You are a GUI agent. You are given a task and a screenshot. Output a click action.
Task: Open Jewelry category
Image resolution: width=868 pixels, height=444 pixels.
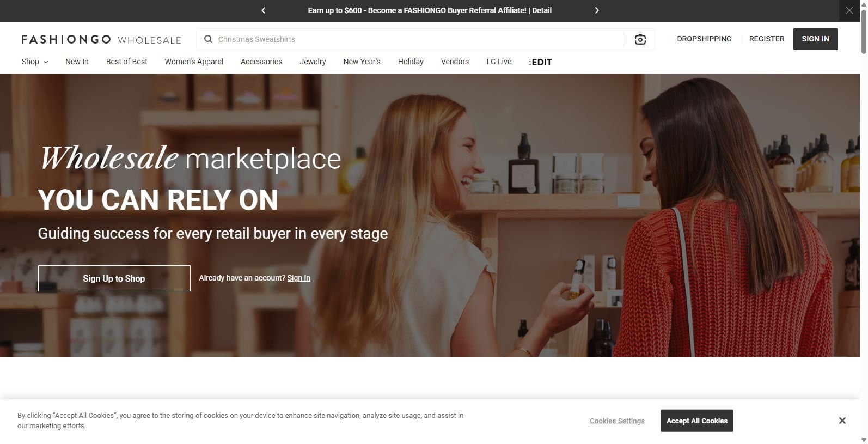313,62
